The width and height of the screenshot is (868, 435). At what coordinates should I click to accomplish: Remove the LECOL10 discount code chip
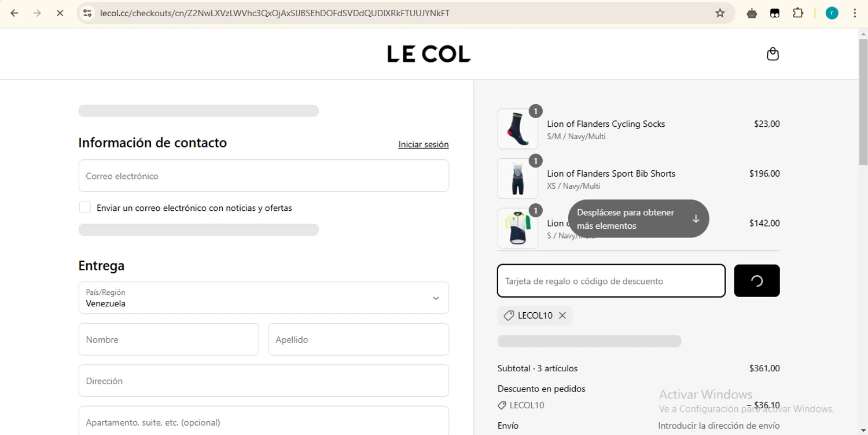[x=562, y=316]
